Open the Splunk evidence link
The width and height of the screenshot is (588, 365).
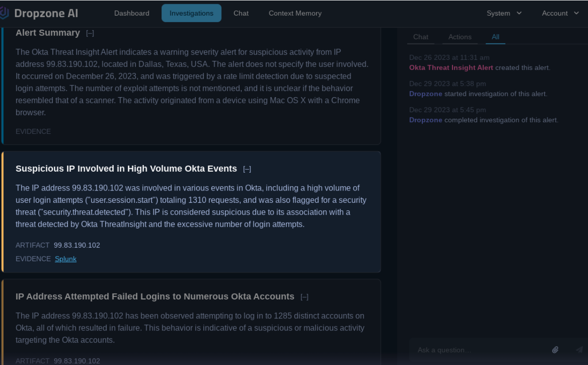pyautogui.click(x=66, y=259)
